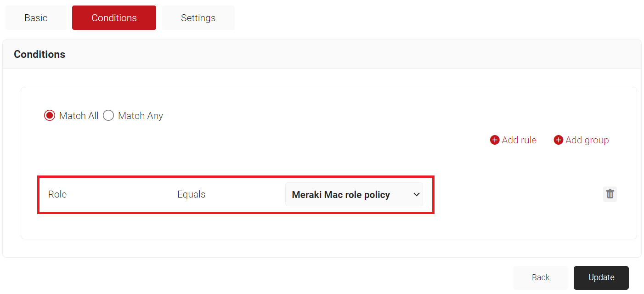
Task: Click the Add rule link
Action: click(x=519, y=140)
